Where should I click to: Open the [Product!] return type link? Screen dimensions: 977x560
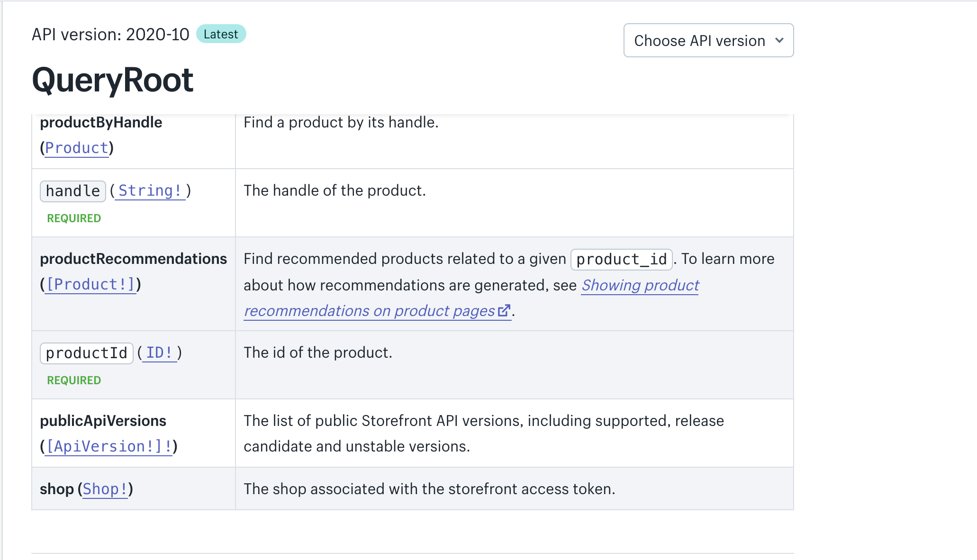[90, 284]
